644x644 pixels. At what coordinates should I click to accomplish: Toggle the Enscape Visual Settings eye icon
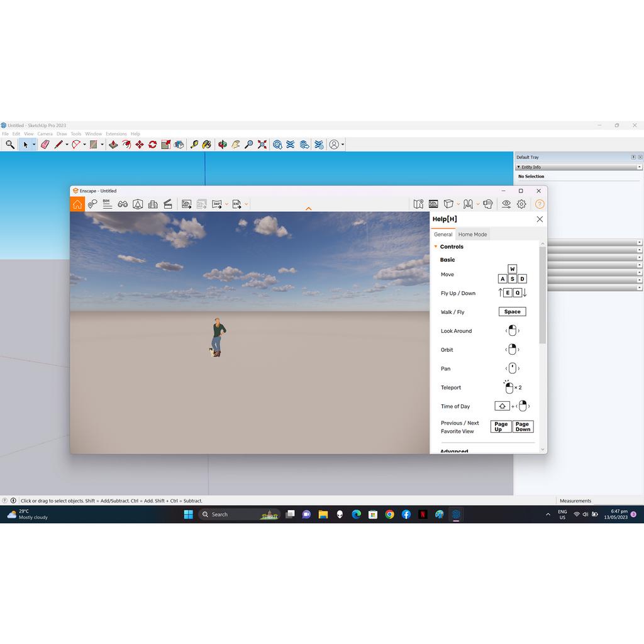(506, 204)
